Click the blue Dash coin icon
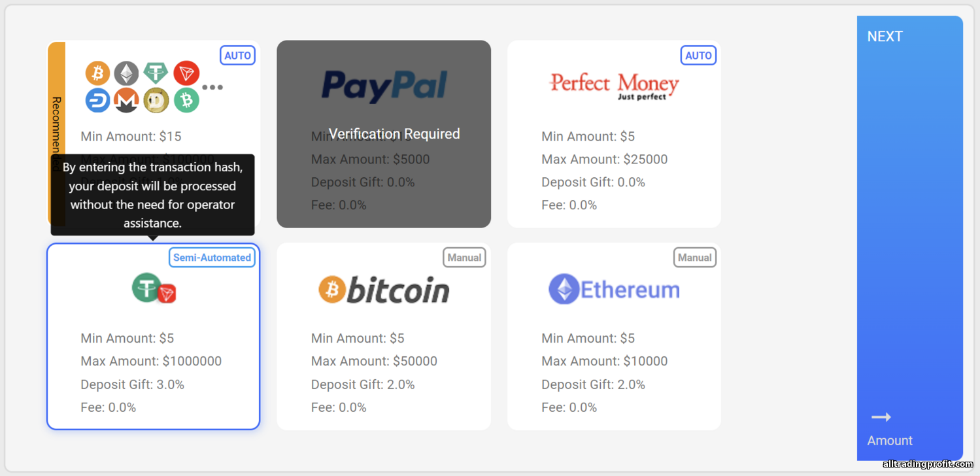This screenshot has height=476, width=980. click(x=97, y=100)
